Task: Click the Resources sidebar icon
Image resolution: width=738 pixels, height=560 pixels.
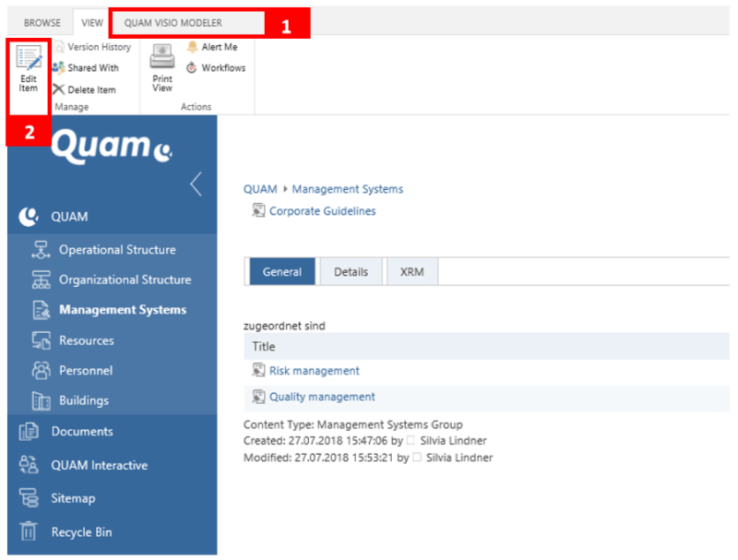Action: (x=41, y=340)
